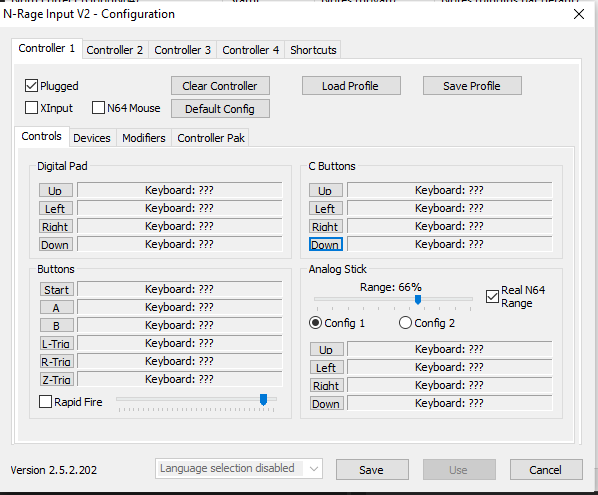598x495 pixels.
Task: Click the C Buttons Left mapping field
Action: (450, 208)
